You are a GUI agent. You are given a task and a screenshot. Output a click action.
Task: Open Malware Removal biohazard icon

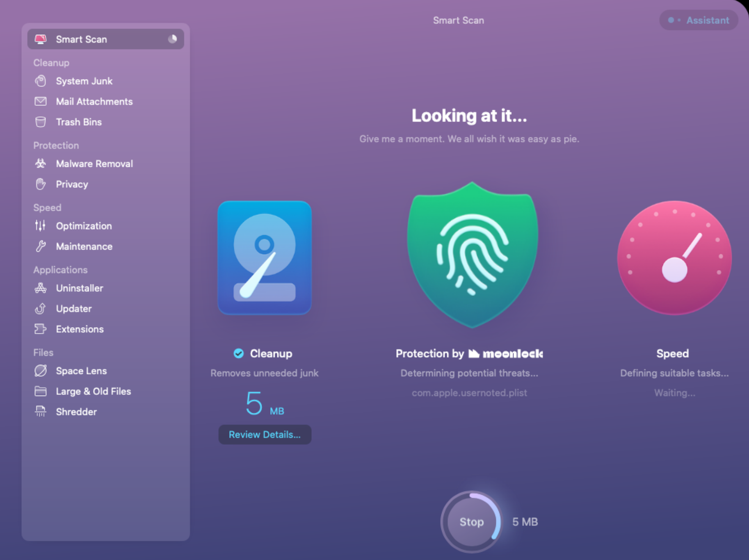tap(41, 164)
